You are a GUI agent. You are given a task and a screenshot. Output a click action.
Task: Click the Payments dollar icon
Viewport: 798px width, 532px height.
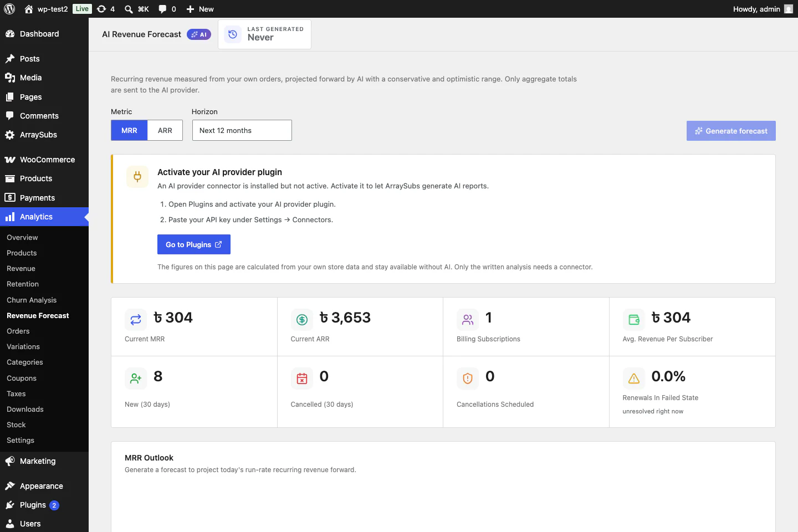(10, 197)
